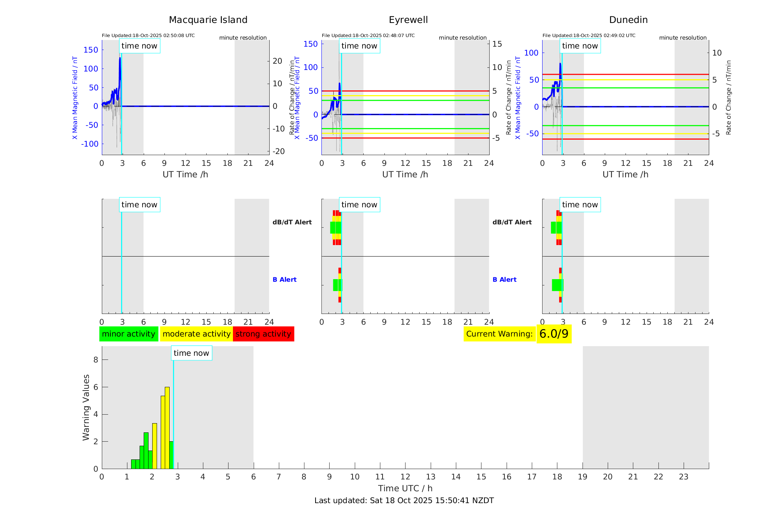The width and height of the screenshot is (784, 532).
Task: Click time now label in Eyrewell alert panel
Action: point(359,205)
